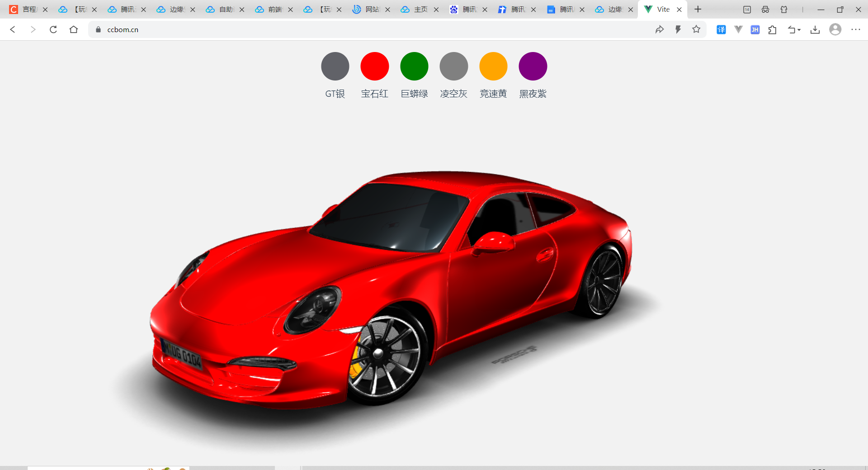Go forward to the next page

coord(33,29)
